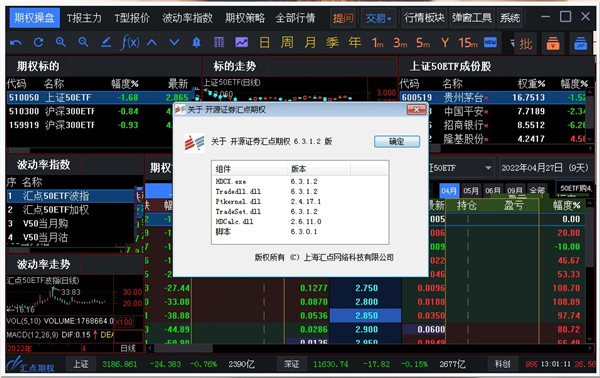
Task: Expand the 50ETF underlying dropdown arrow
Action: [x=488, y=168]
